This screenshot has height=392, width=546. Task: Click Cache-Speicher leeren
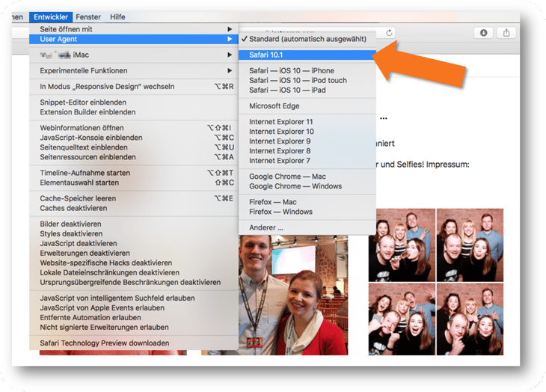click(134, 198)
